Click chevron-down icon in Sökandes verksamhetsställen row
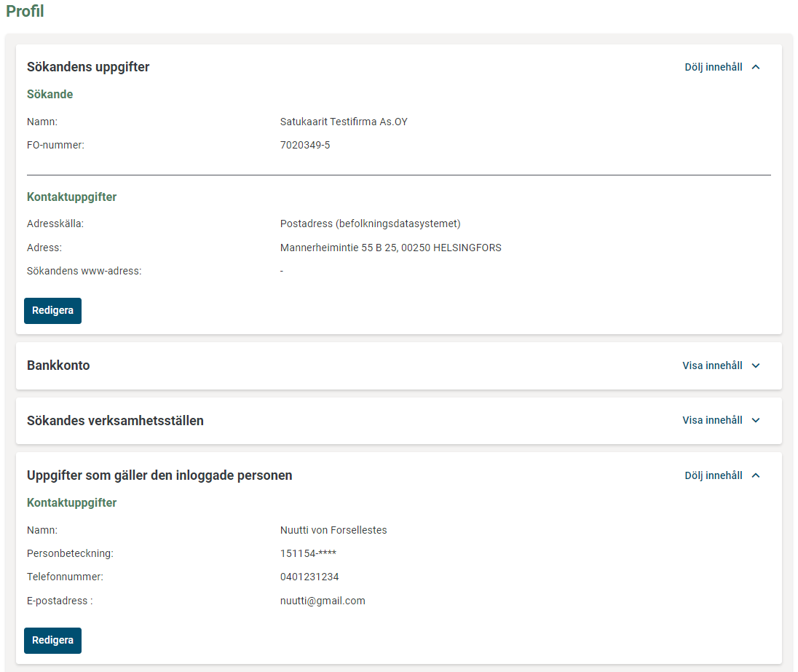Image resolution: width=798 pixels, height=672 pixels. click(756, 420)
